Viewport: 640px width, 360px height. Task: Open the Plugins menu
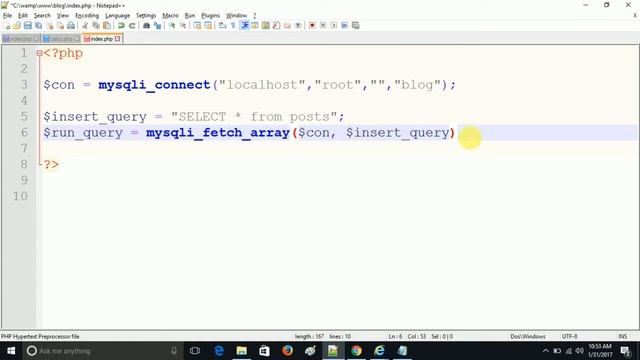click(210, 16)
